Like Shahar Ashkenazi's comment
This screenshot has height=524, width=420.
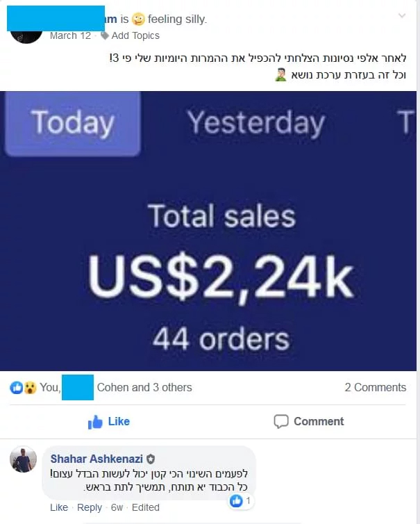[59, 507]
